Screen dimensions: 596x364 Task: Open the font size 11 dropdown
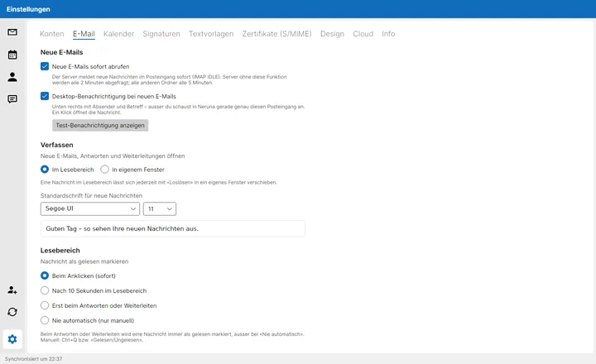click(160, 208)
